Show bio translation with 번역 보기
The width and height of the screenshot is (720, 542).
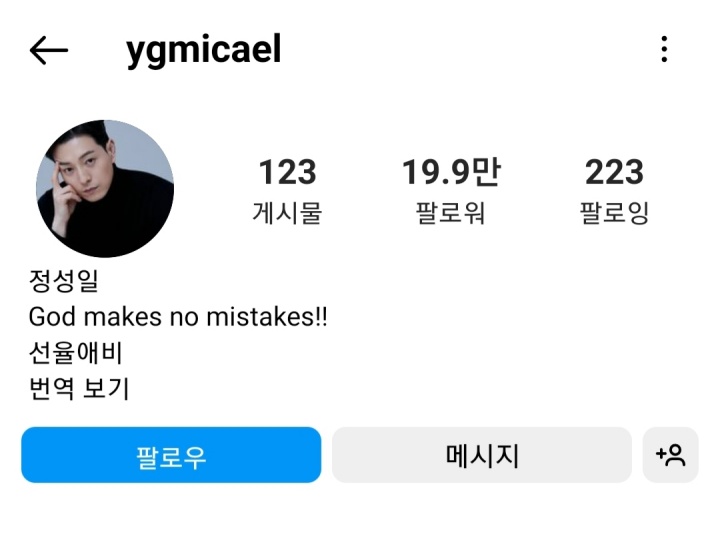coord(79,388)
